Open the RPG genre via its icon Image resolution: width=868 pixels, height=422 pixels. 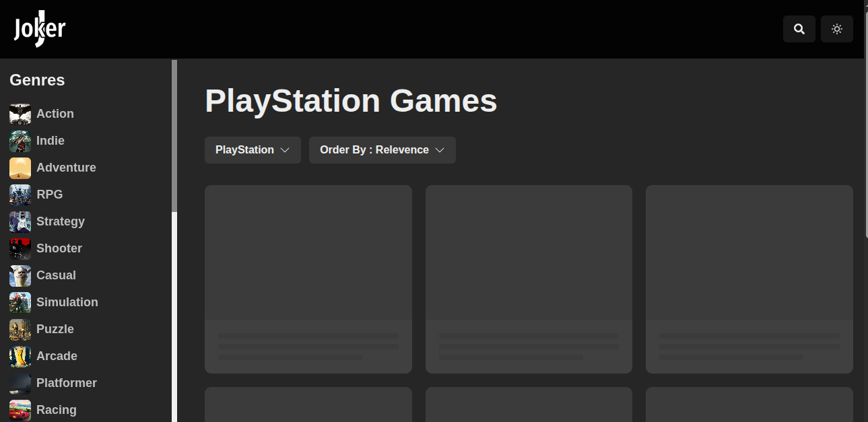pos(20,195)
